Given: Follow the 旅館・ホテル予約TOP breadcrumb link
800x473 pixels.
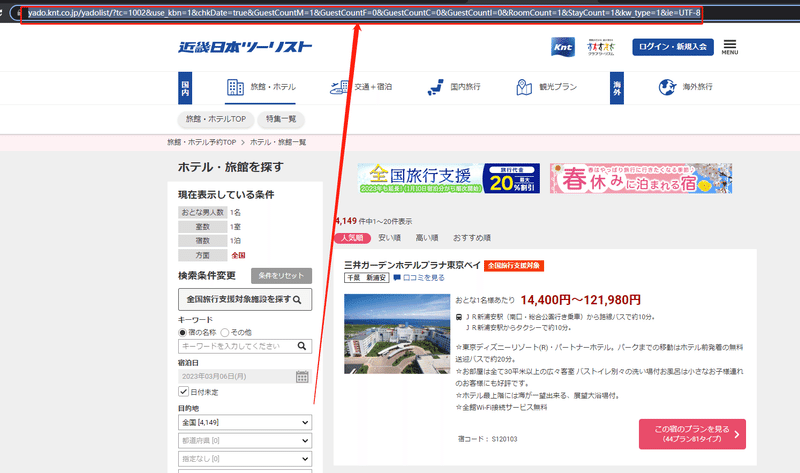Looking at the screenshot, I should pos(202,142).
